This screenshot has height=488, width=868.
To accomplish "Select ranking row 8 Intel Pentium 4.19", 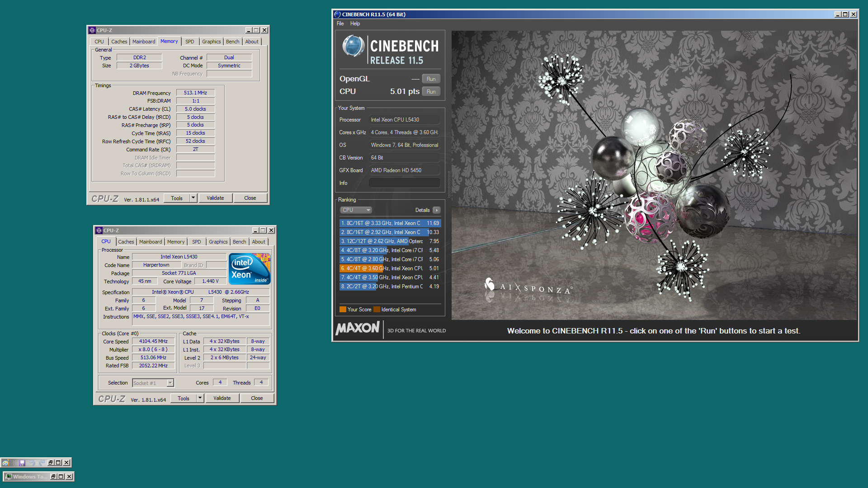I will pos(390,286).
